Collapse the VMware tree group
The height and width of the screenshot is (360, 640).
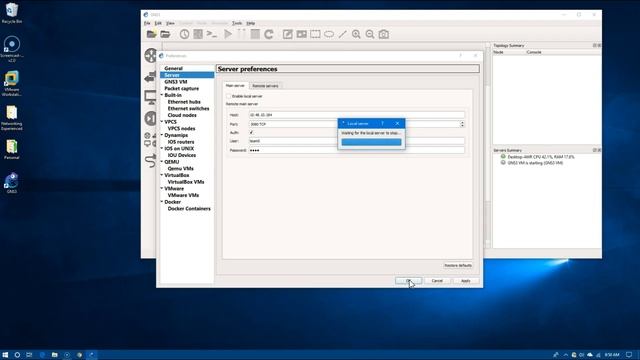coord(162,189)
